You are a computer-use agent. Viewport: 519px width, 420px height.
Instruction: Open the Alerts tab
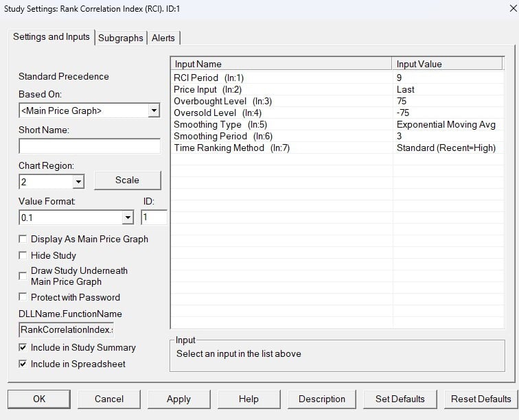163,38
